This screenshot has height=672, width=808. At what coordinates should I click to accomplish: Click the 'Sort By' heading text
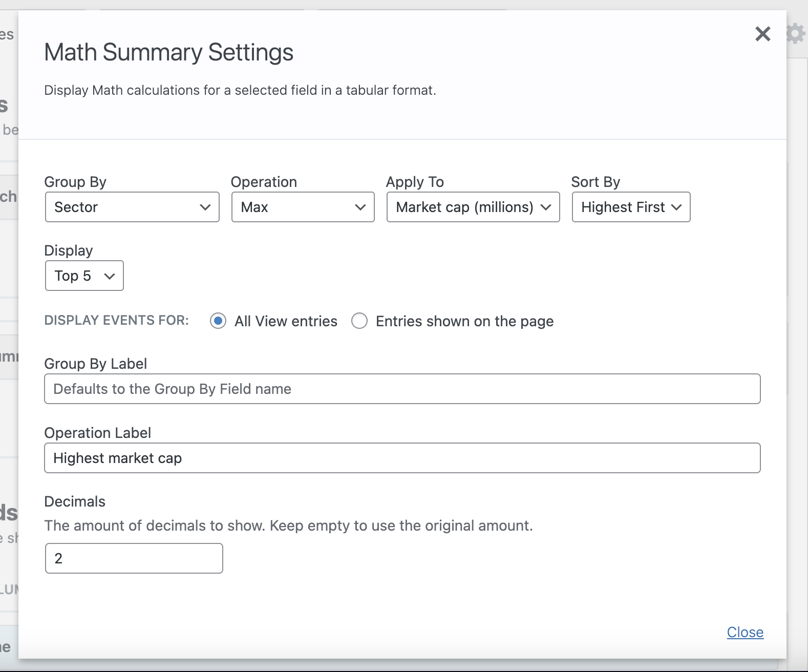pos(596,182)
